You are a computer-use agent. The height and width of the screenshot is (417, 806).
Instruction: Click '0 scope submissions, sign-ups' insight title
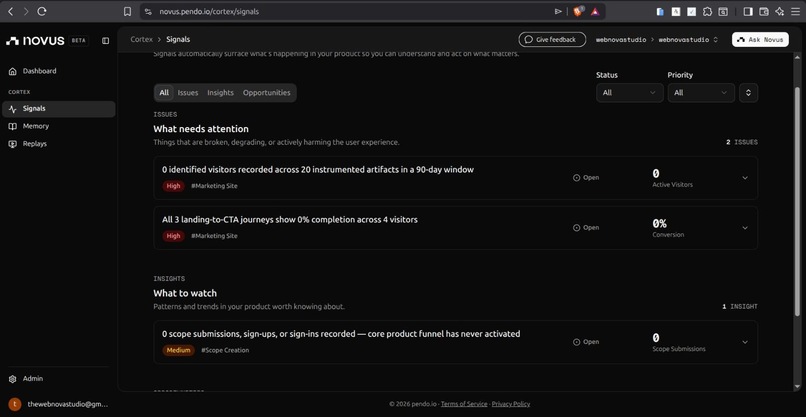pos(341,334)
